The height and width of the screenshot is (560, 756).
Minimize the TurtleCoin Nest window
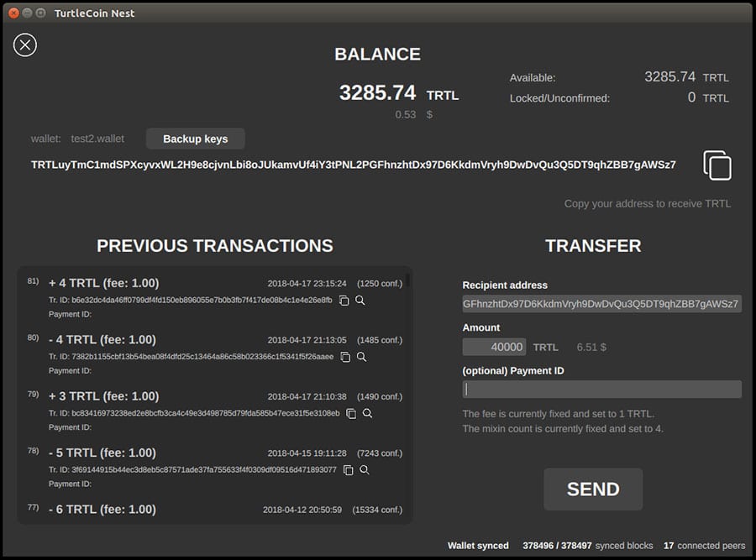coord(27,13)
